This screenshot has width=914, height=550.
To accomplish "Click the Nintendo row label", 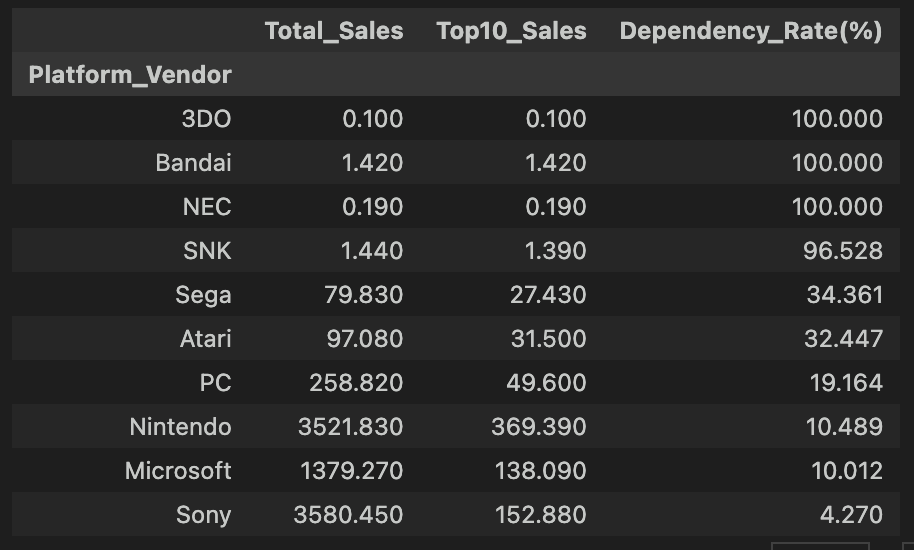I will (x=180, y=427).
